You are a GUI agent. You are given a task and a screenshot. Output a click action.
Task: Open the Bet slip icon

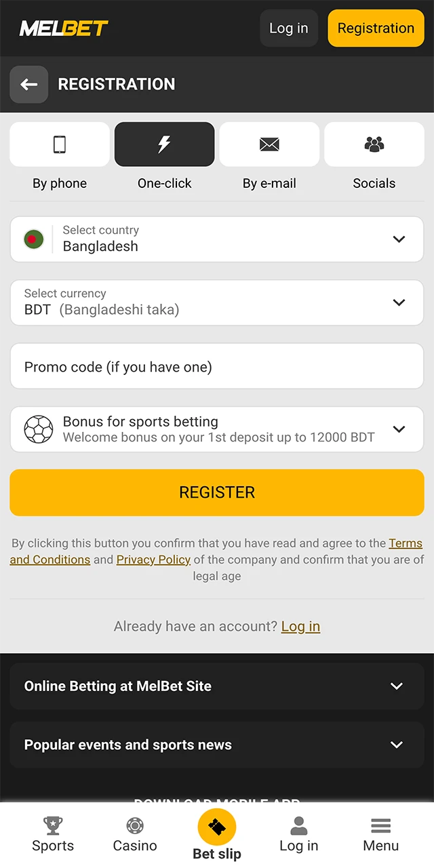(217, 826)
